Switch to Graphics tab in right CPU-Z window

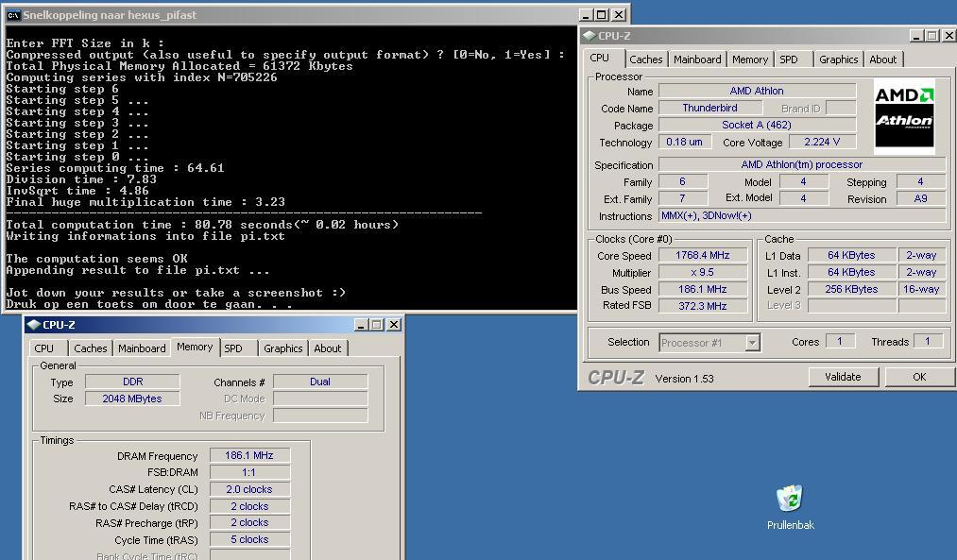click(839, 59)
